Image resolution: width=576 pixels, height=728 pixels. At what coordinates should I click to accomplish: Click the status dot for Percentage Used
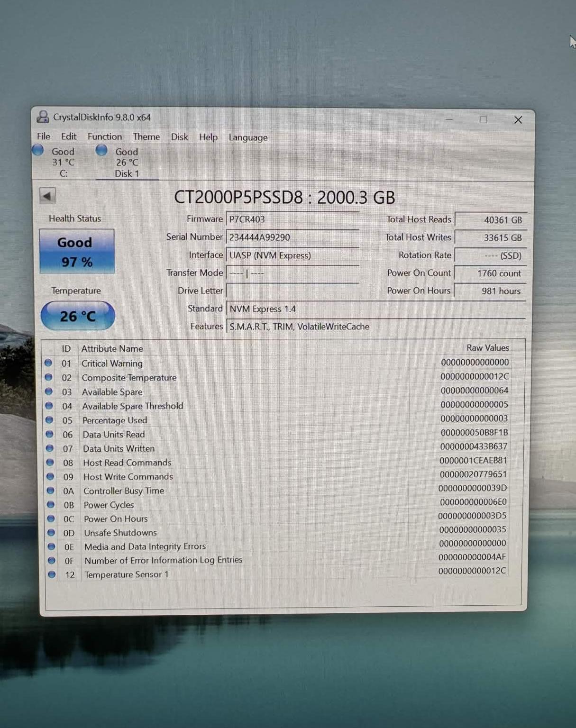click(49, 420)
